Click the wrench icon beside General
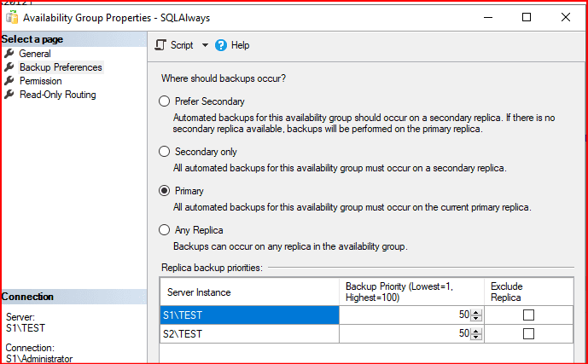Image resolution: width=588 pixels, height=364 pixels. pos(9,54)
